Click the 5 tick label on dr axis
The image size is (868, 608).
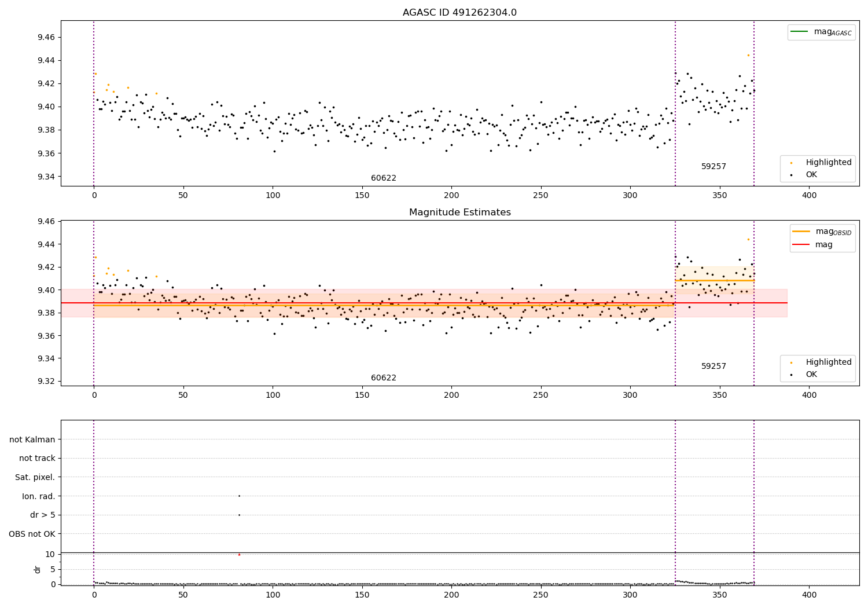[x=53, y=569]
